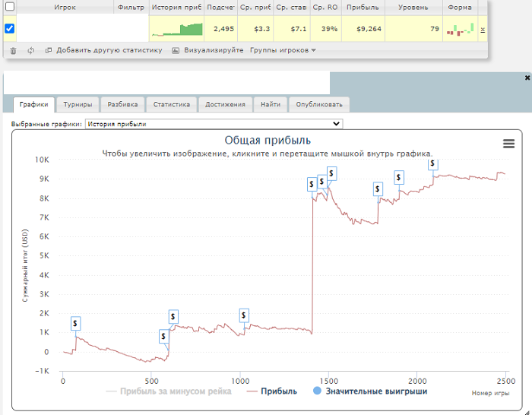Screen dimensions: 532x415
Task: Open the 'Разбивка' tab
Action: tap(122, 105)
